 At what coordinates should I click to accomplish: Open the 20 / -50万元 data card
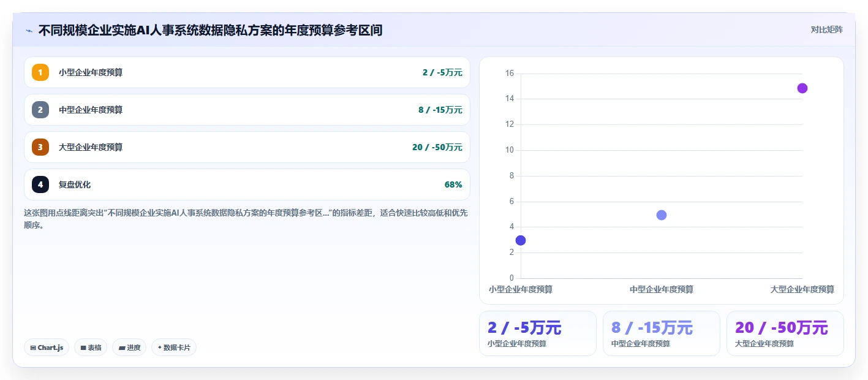785,333
